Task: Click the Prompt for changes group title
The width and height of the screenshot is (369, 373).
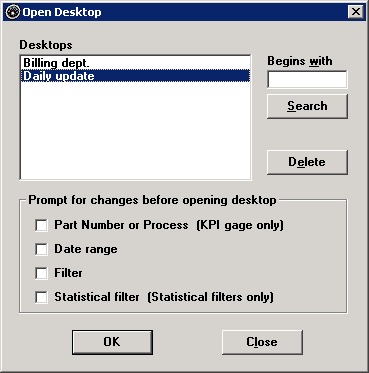Action: tap(152, 200)
